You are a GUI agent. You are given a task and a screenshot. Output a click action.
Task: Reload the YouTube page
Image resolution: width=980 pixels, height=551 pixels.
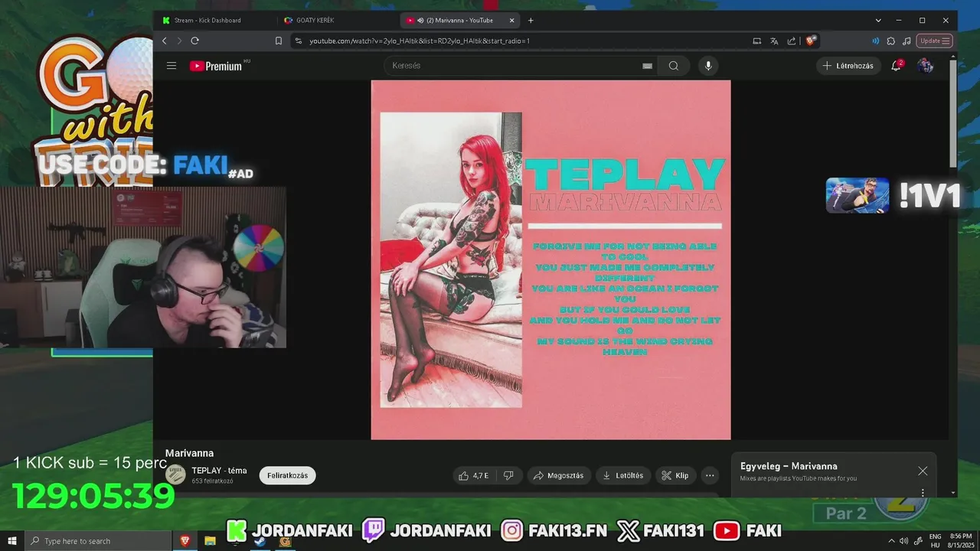[194, 41]
